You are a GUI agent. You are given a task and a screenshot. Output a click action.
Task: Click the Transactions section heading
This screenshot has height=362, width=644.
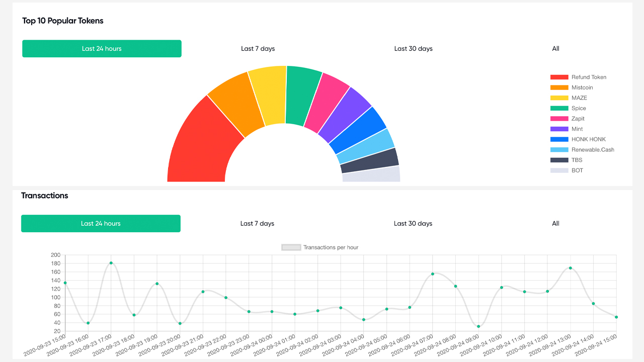click(x=44, y=196)
